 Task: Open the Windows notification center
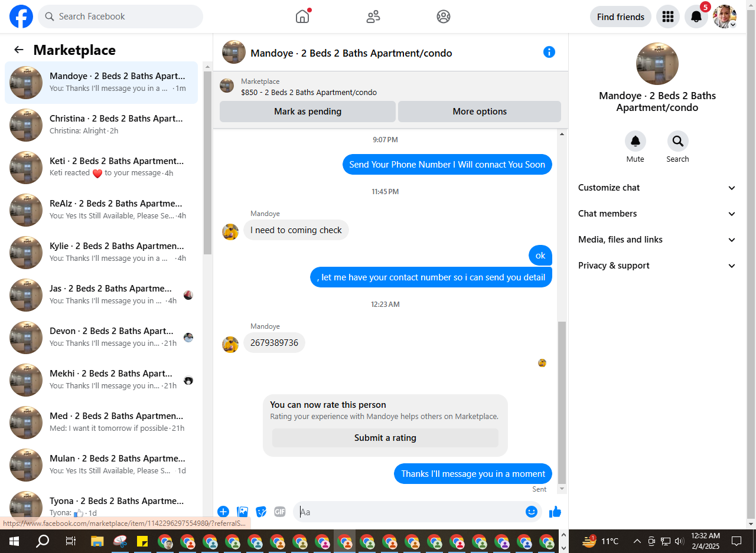[737, 541]
